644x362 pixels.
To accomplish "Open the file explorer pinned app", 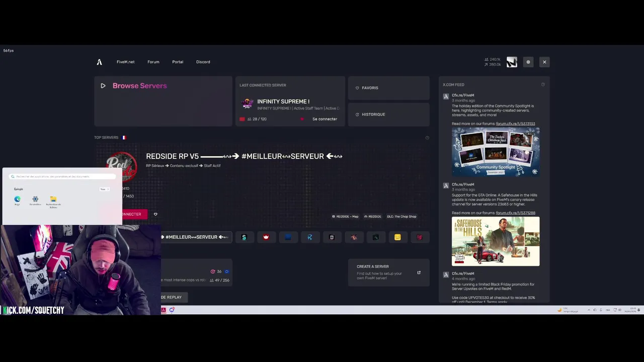I will click(53, 201).
